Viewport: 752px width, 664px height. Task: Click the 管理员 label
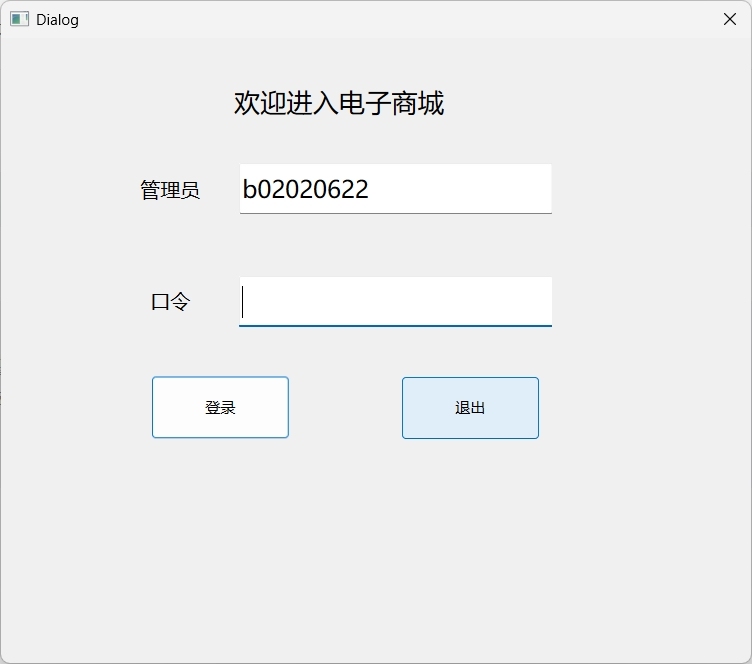[170, 190]
